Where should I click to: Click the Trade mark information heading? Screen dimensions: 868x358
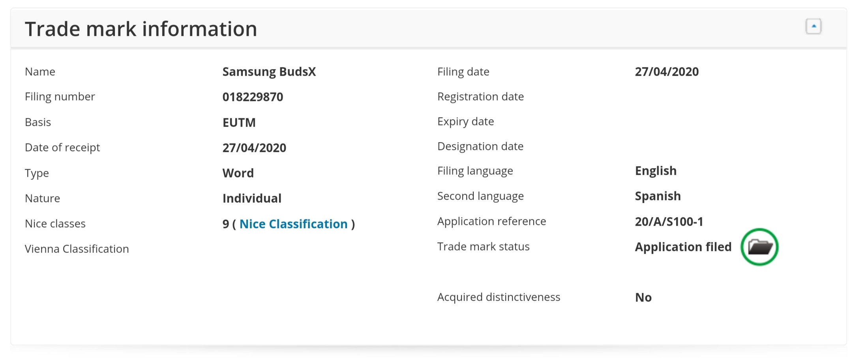pos(141,29)
